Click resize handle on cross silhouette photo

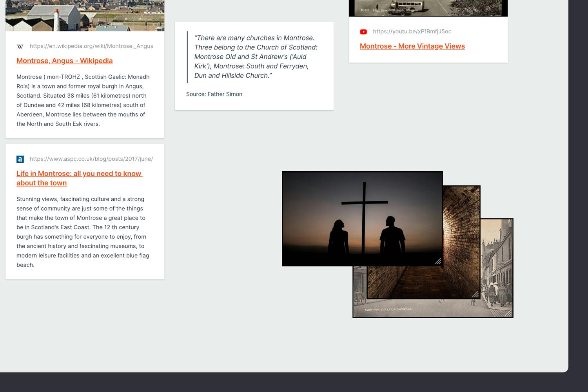click(x=437, y=261)
